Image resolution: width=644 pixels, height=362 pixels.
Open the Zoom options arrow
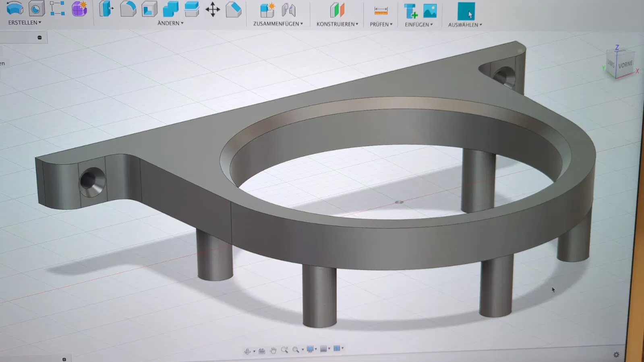(x=302, y=350)
